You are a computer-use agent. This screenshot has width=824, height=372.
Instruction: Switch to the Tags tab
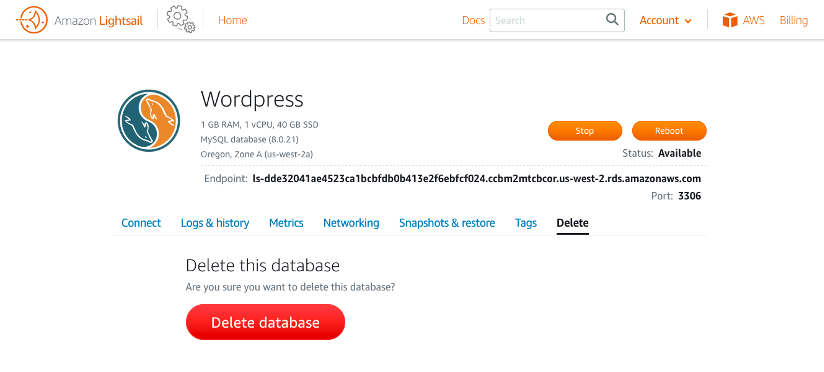[x=526, y=223]
